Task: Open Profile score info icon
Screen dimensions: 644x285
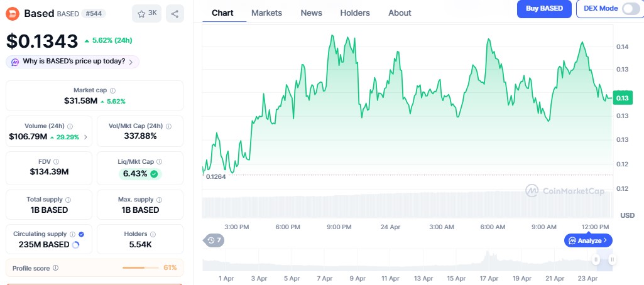Action: coord(55,268)
